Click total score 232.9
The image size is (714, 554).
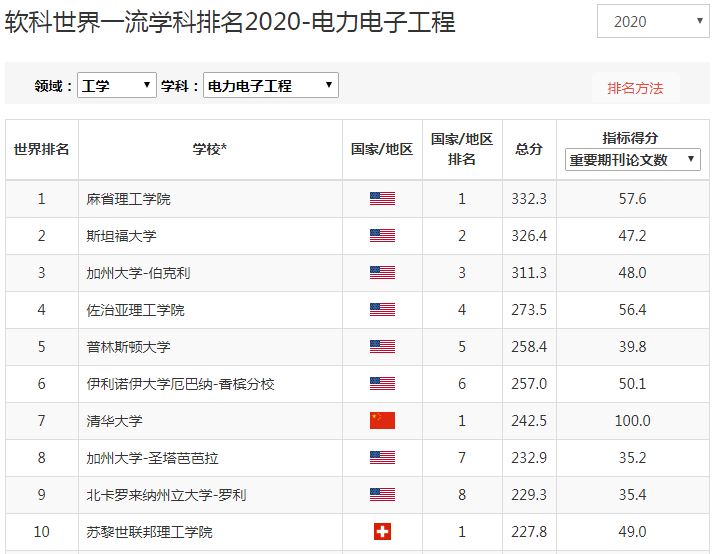tap(529, 457)
